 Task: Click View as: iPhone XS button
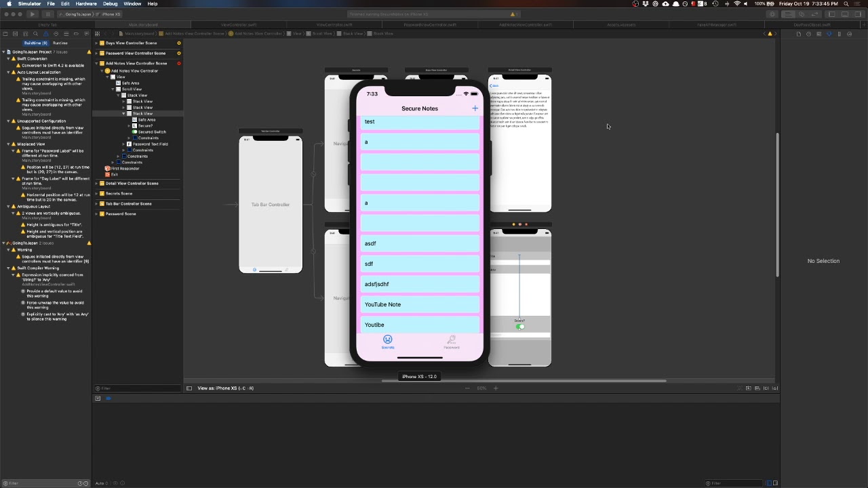tap(225, 388)
